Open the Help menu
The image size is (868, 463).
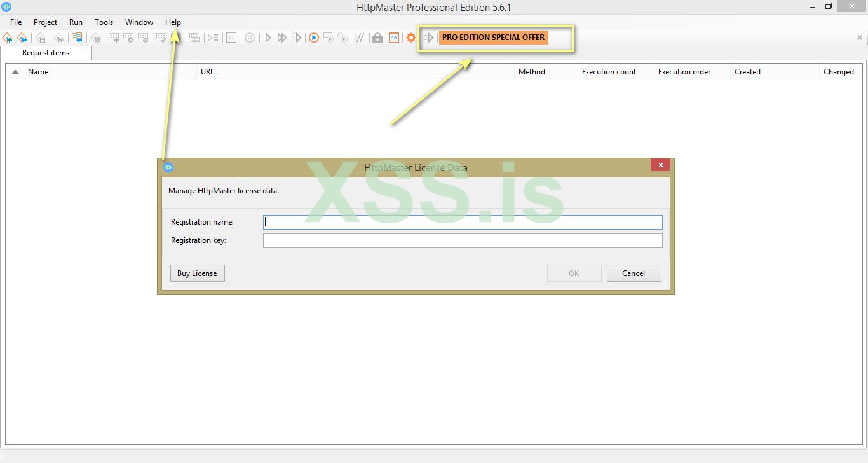point(173,22)
